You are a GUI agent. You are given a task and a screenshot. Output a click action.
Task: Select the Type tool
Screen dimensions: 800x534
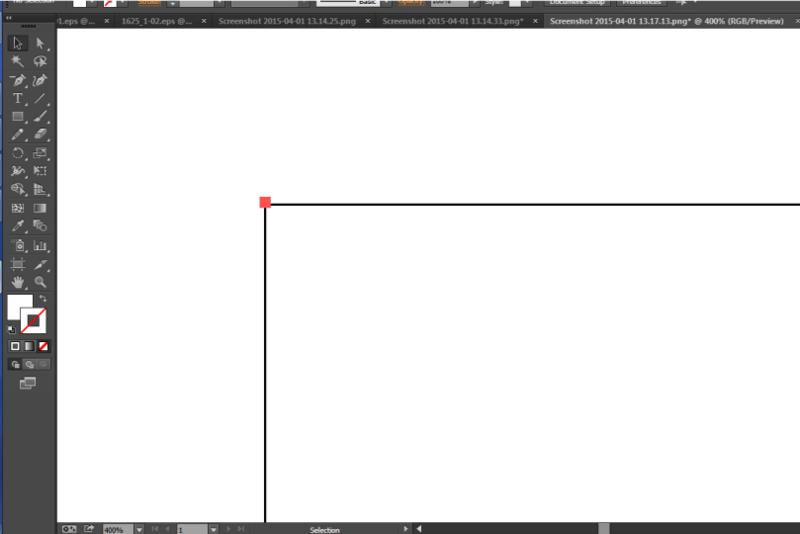tap(18, 98)
